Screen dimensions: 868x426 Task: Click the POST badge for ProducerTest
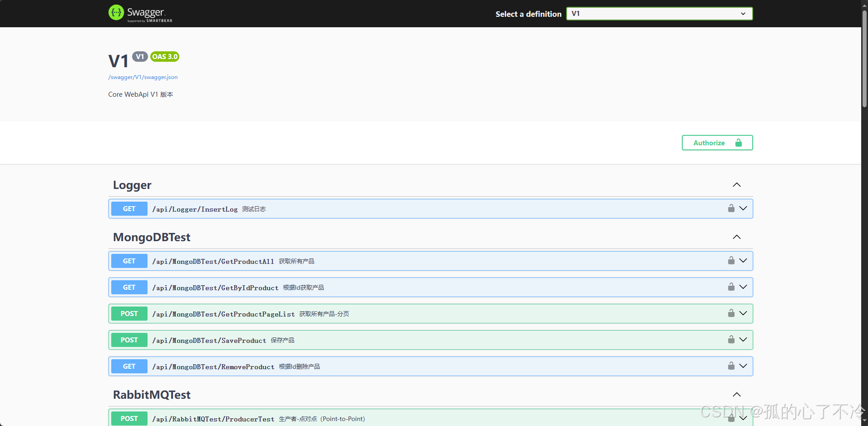point(129,419)
